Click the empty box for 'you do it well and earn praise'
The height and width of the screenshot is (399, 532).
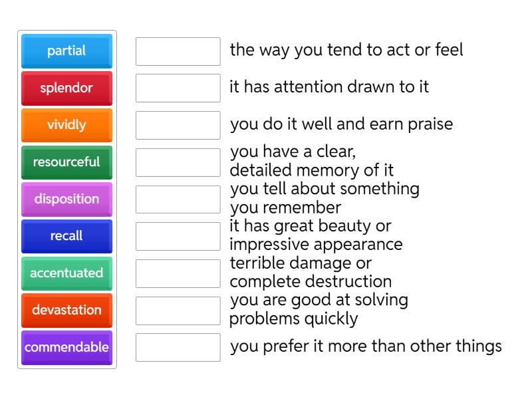tap(178, 125)
